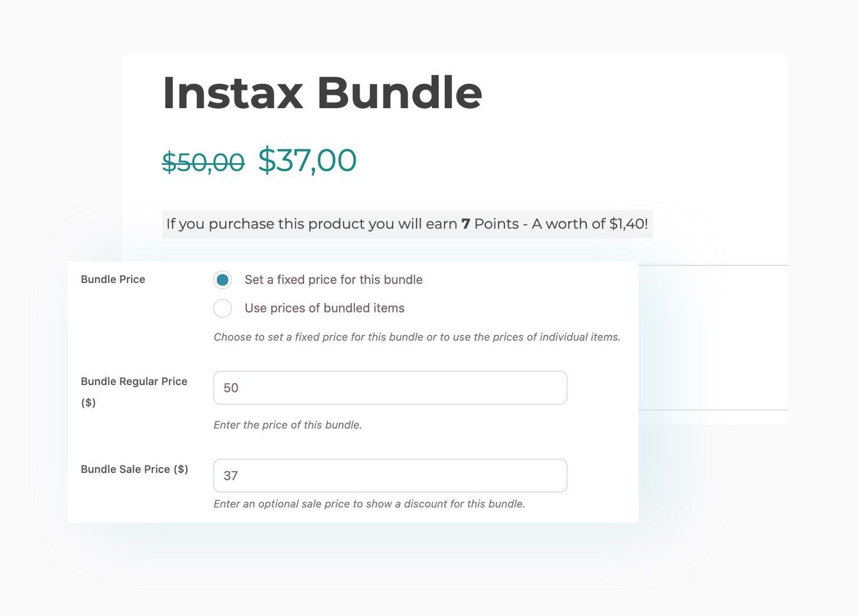Click the value 37 in sale price box
Screen dimensions: 857x616
pyautogui.click(x=231, y=476)
